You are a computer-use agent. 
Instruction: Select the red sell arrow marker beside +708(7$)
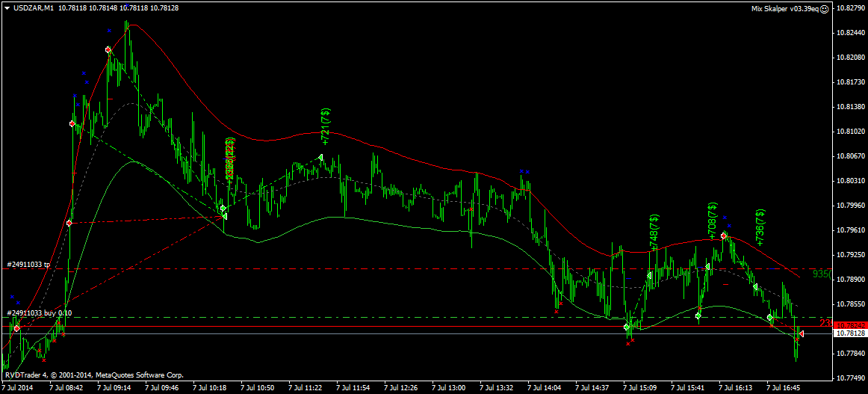click(x=724, y=236)
